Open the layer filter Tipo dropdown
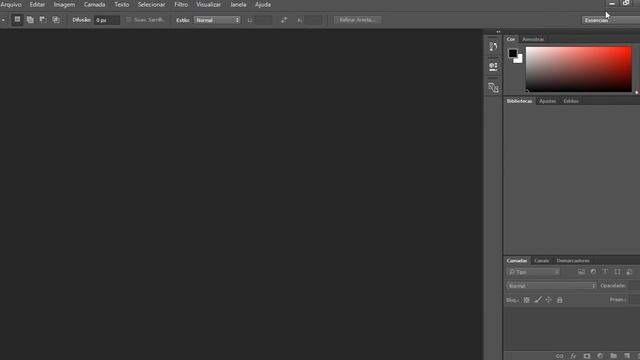640x360 pixels. pyautogui.click(x=534, y=272)
